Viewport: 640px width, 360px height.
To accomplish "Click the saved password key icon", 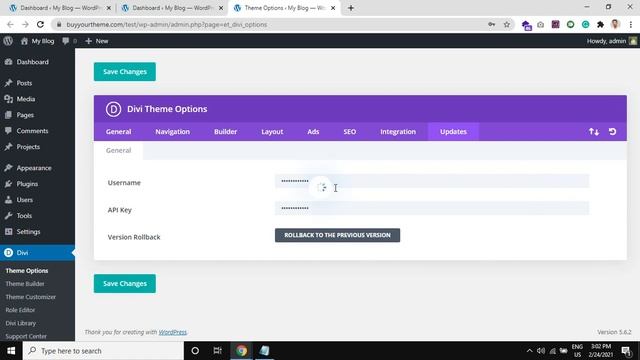I will coord(491,24).
